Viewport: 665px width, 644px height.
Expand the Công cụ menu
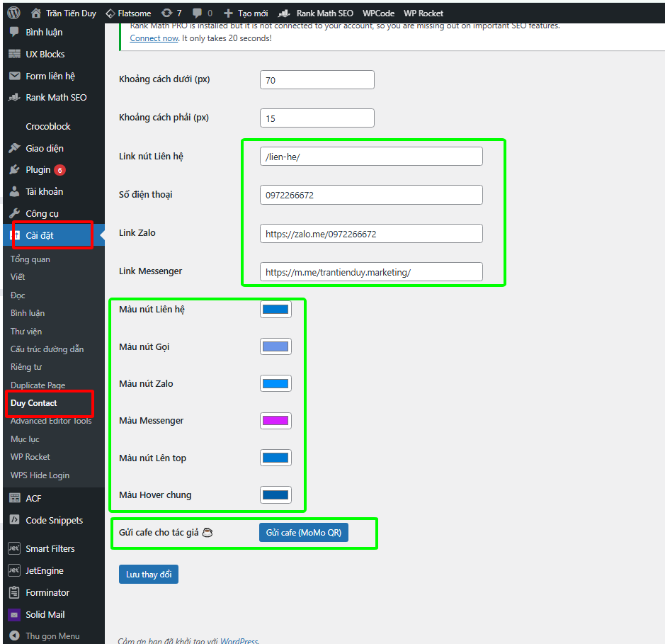42,213
